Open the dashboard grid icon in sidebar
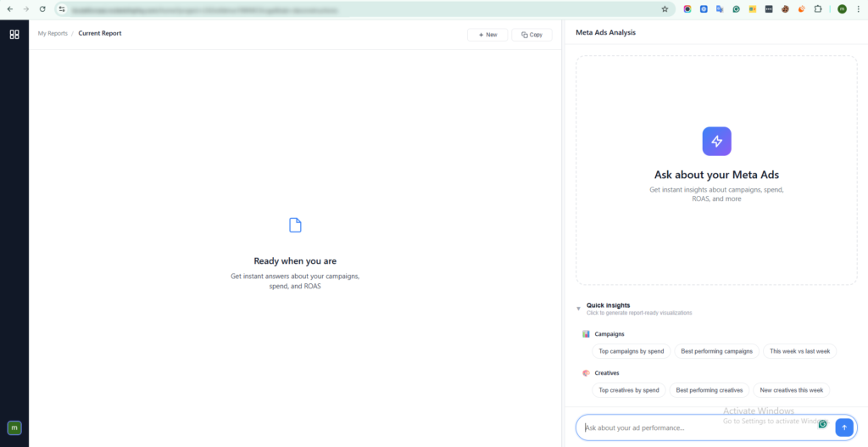868x447 pixels. tap(14, 34)
